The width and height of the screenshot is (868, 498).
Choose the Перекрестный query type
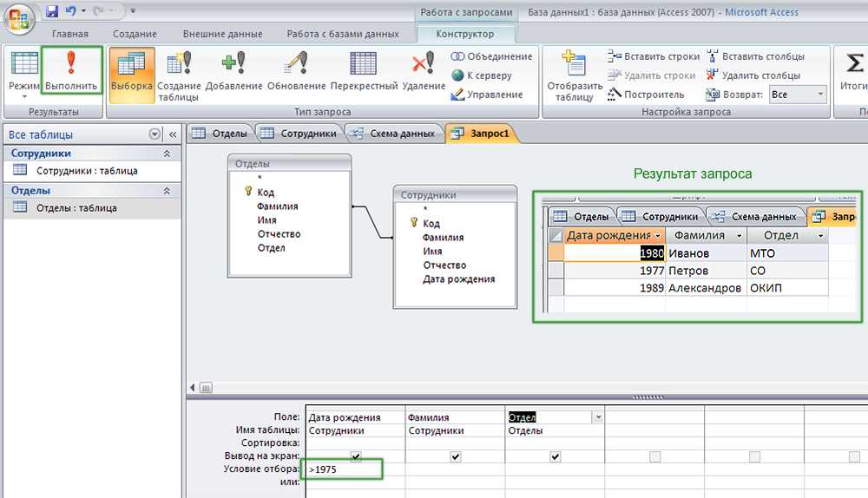(x=364, y=71)
